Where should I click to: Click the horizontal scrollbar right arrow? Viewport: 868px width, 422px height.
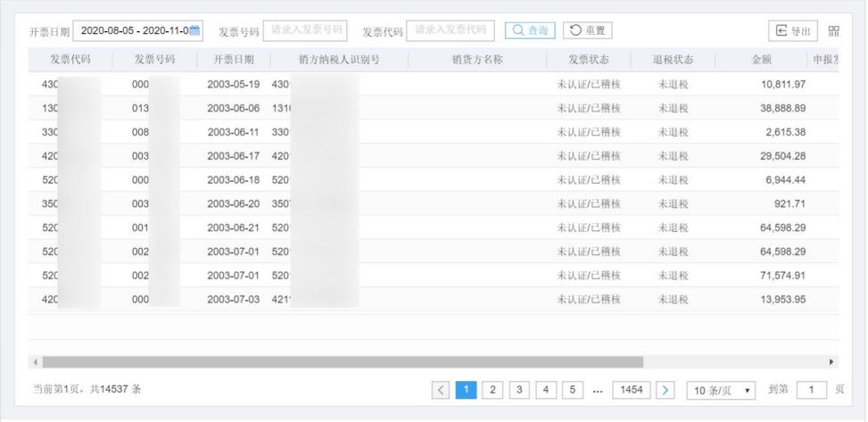point(832,362)
